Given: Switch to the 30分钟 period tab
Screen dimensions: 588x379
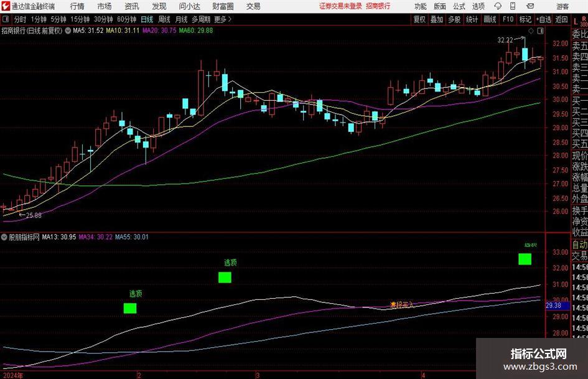Looking at the screenshot, I should pos(103,19).
